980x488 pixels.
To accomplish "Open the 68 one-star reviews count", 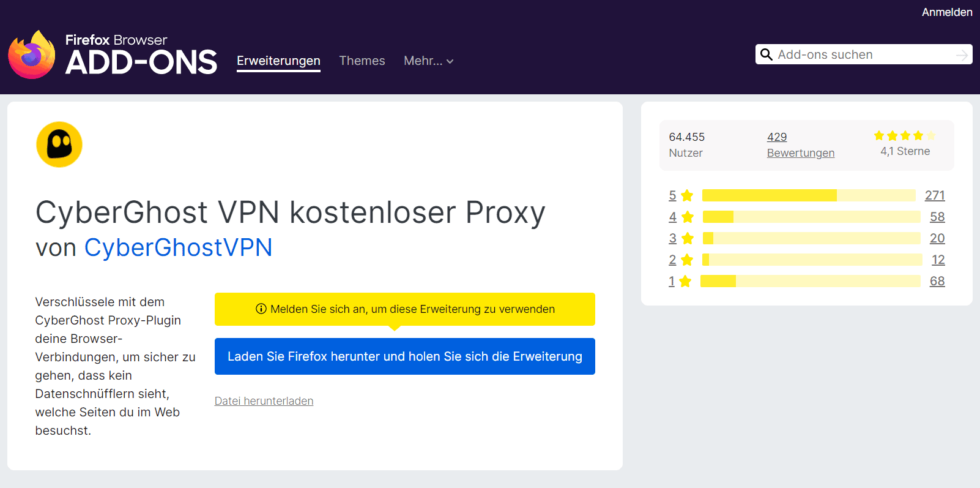I will [937, 281].
